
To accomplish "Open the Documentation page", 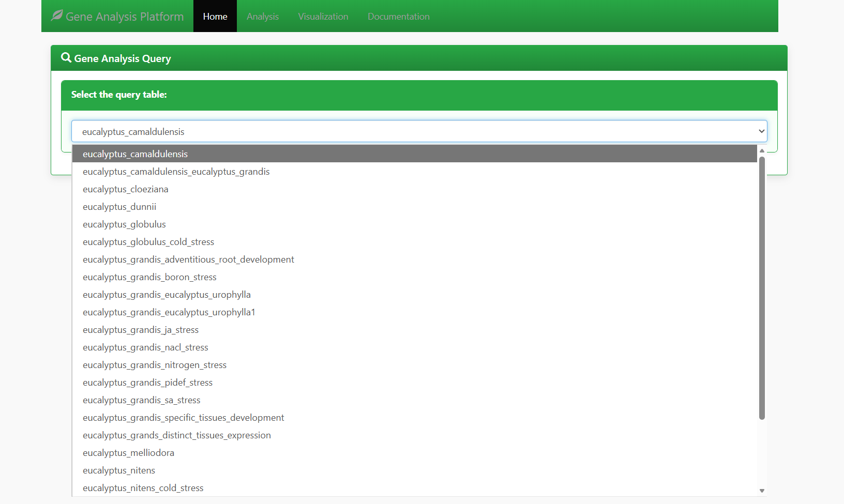I will [x=398, y=16].
